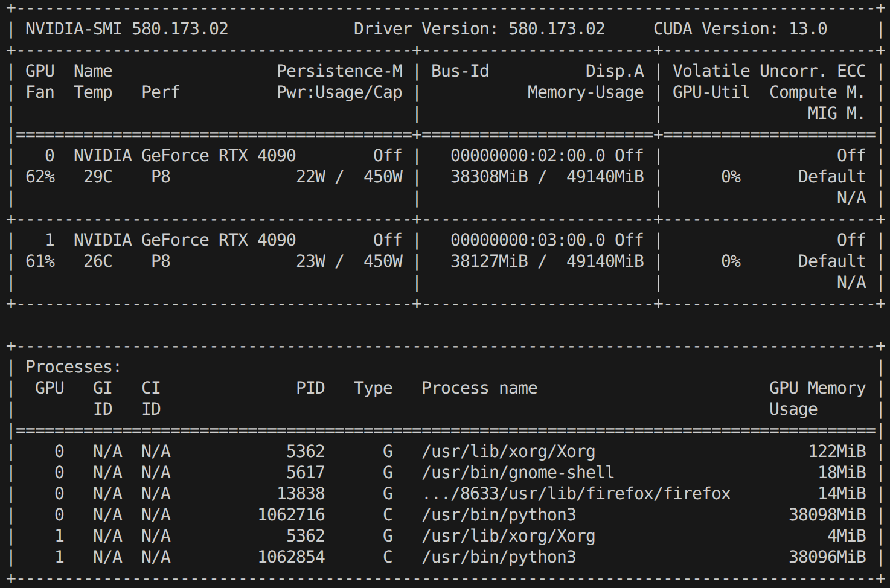The height and width of the screenshot is (588, 890).
Task: Select the 'Driver Version: 580.173.02' text
Action: [x=479, y=29]
